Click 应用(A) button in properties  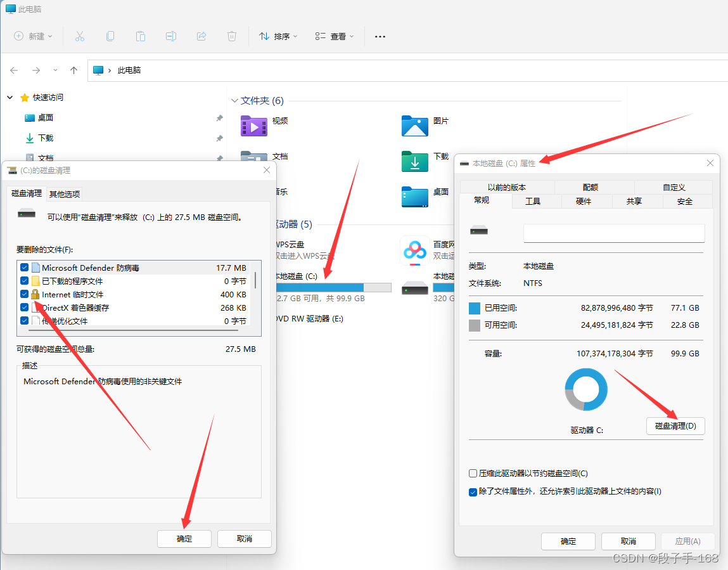pos(687,541)
